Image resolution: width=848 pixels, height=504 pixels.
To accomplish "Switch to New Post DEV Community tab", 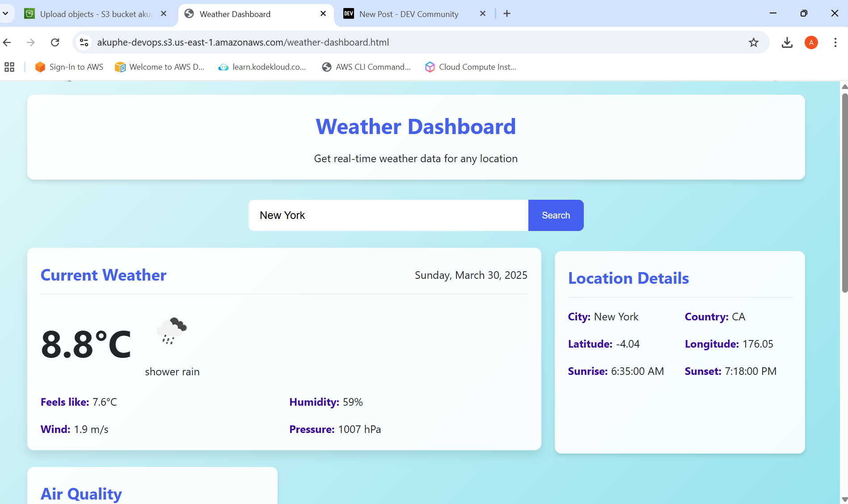I will click(x=409, y=14).
